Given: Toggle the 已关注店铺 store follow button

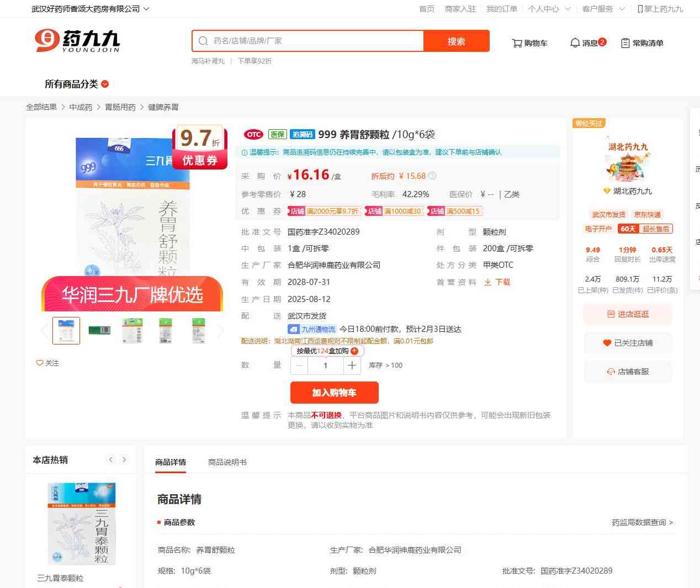Looking at the screenshot, I should [628, 343].
